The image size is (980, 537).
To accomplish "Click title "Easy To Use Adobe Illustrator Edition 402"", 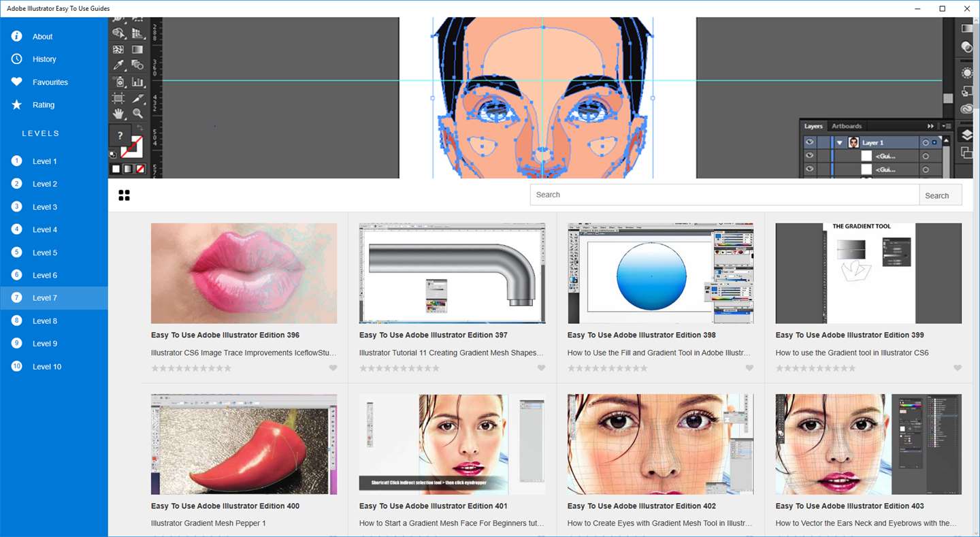I will (x=642, y=506).
